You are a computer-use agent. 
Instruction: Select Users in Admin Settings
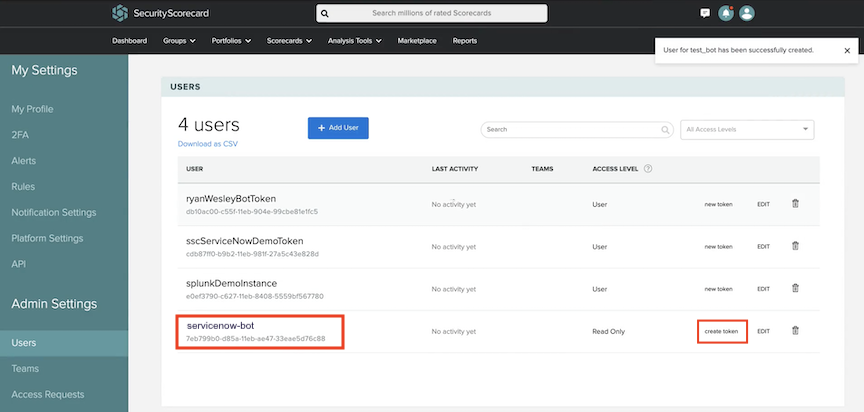64,343
